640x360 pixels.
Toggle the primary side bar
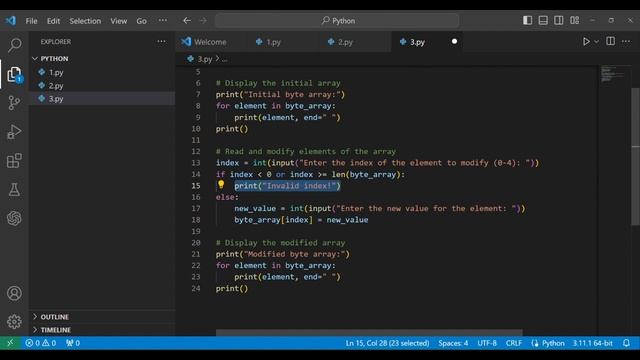coord(527,20)
